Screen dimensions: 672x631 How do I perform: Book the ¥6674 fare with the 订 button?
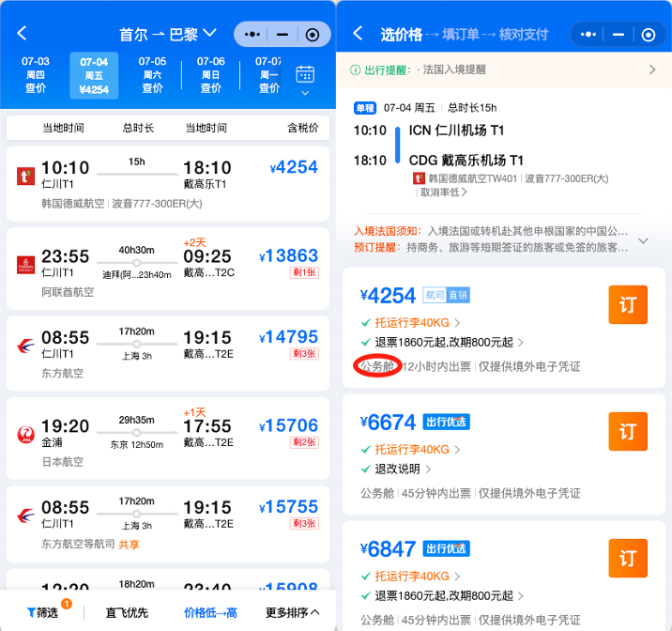tap(628, 431)
